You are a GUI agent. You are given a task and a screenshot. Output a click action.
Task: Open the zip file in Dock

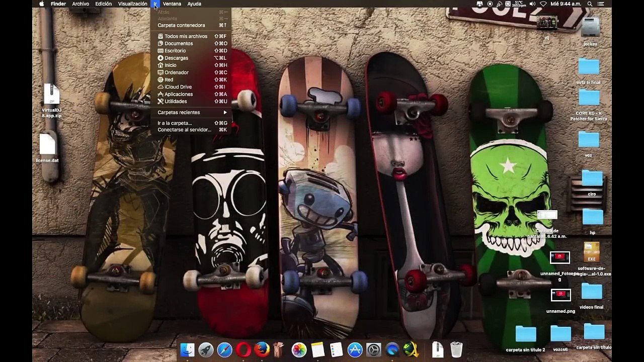click(438, 349)
